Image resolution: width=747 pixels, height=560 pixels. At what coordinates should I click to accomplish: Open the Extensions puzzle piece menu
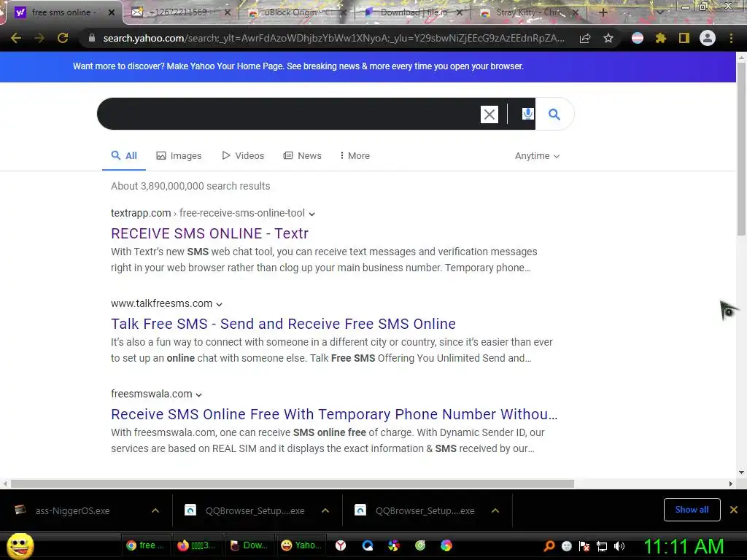click(x=661, y=38)
